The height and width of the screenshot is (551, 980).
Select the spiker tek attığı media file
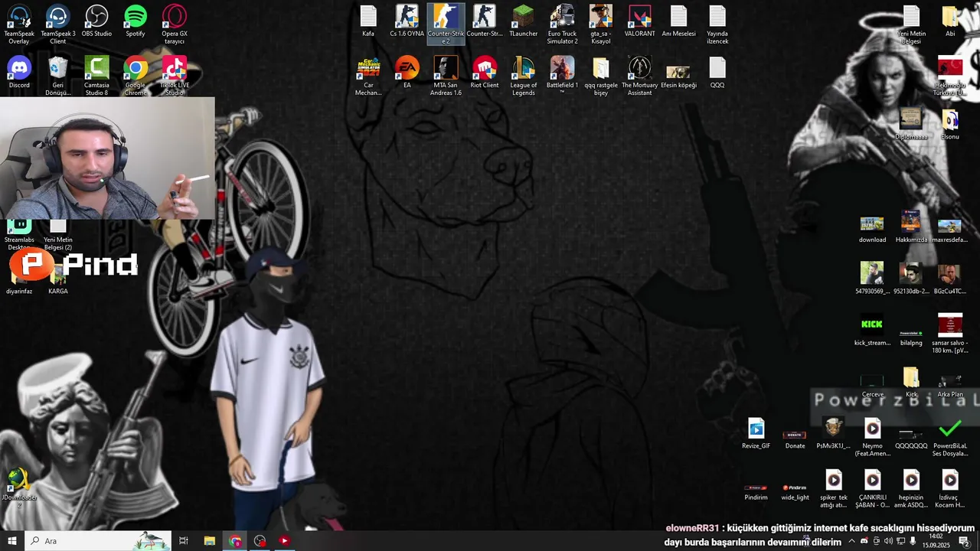834,488
